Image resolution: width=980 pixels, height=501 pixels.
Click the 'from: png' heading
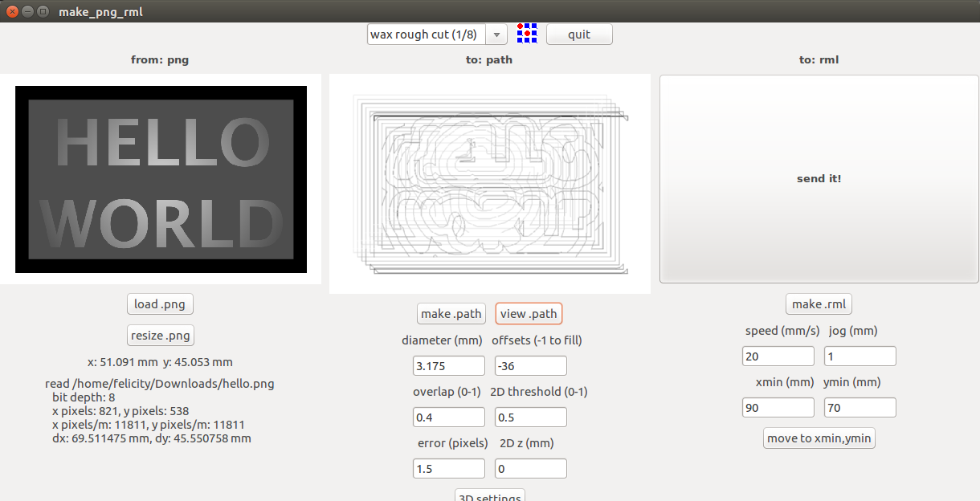pyautogui.click(x=161, y=60)
